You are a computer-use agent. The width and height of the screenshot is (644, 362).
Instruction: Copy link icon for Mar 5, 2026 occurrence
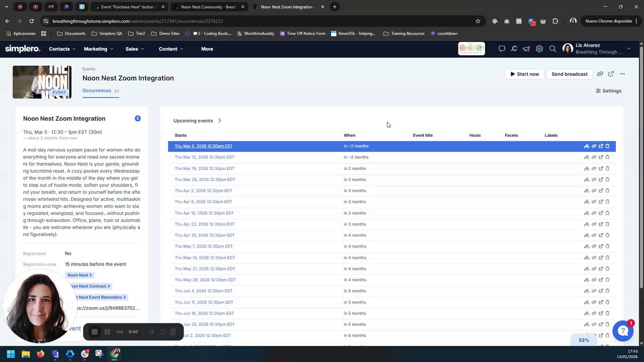pyautogui.click(x=594, y=146)
